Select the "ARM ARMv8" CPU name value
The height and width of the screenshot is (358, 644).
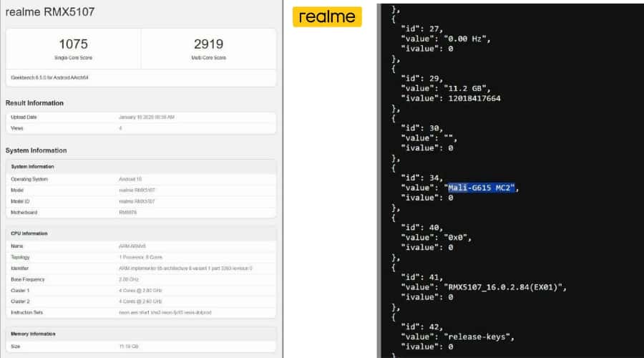pyautogui.click(x=132, y=246)
